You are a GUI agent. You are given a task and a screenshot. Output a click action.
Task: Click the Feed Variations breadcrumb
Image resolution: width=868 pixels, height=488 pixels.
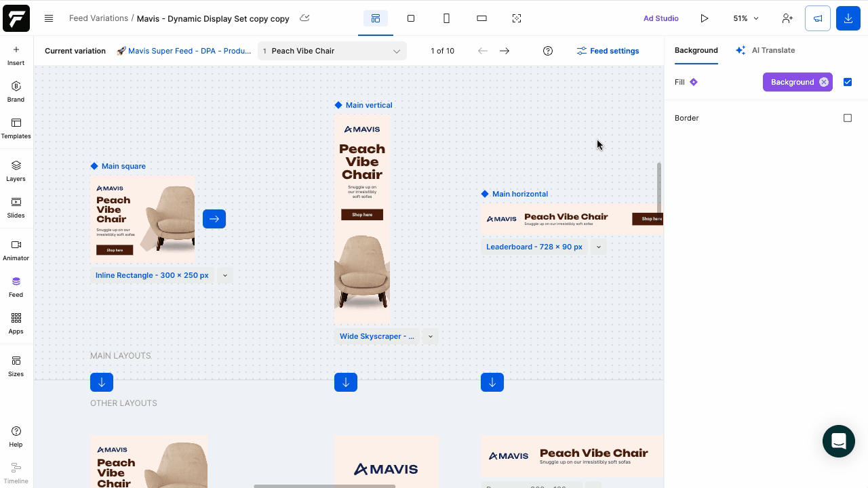pos(98,18)
